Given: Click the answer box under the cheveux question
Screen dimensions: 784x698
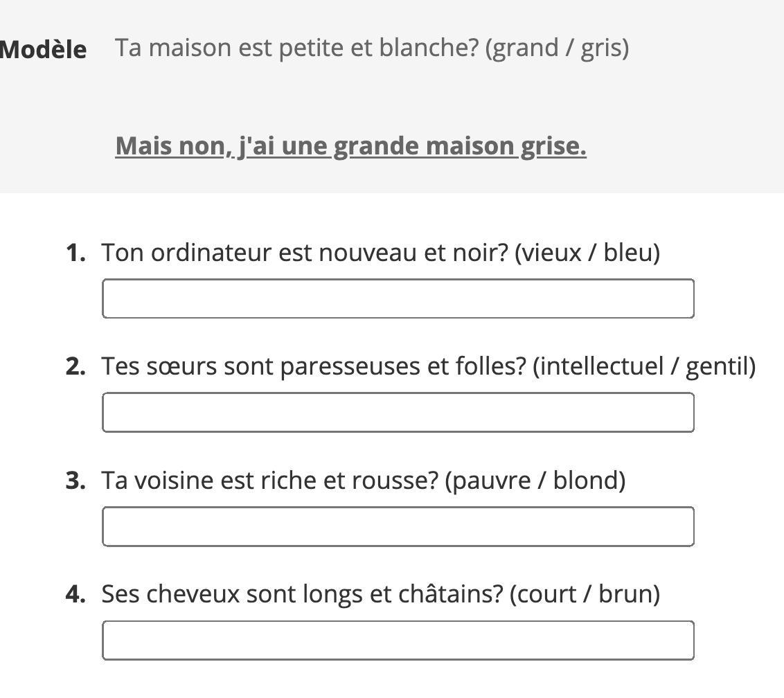Looking at the screenshot, I should pyautogui.click(x=398, y=640).
